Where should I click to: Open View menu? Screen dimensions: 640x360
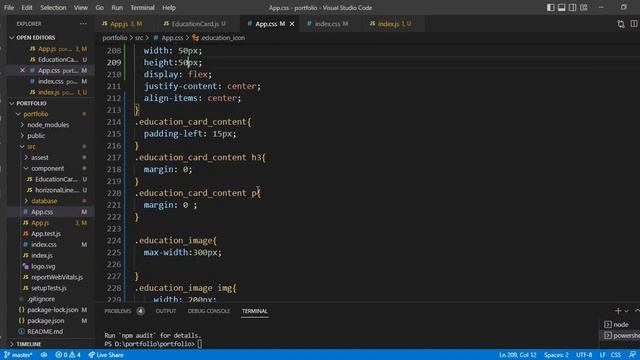click(x=80, y=8)
